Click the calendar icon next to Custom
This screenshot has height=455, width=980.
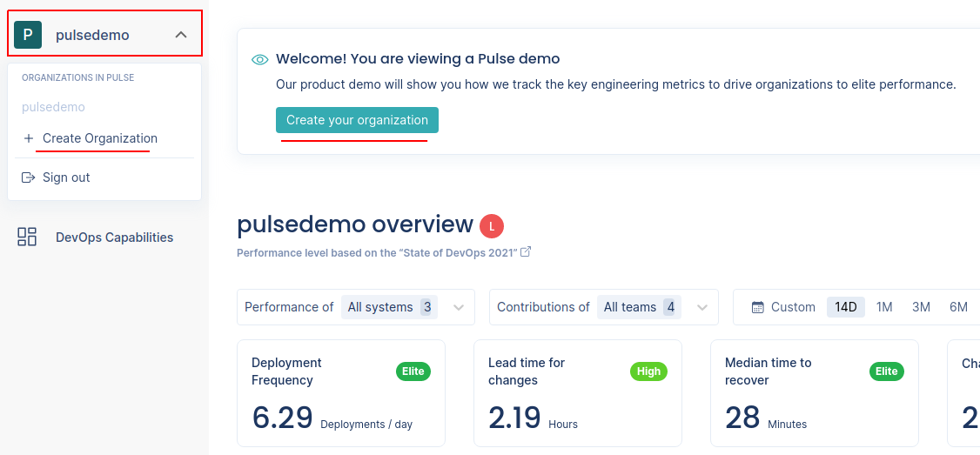pos(757,307)
